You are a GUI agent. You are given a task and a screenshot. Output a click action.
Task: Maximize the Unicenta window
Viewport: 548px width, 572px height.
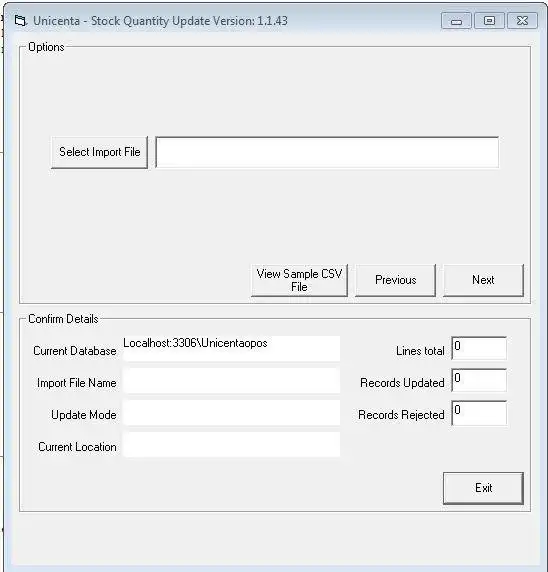(489, 20)
